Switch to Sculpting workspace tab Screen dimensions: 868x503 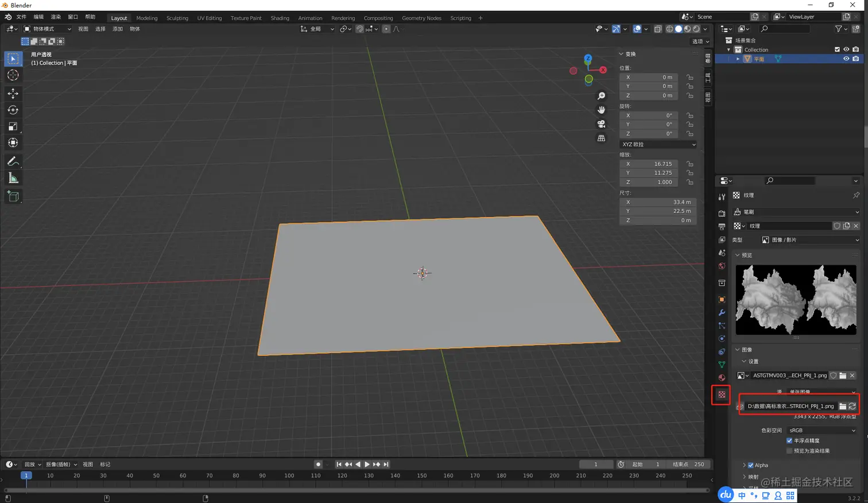click(177, 18)
